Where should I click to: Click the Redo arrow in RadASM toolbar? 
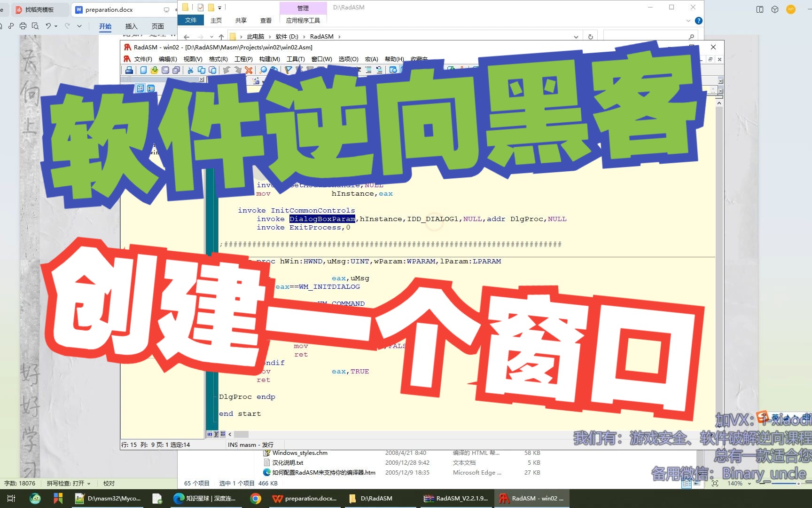click(238, 70)
